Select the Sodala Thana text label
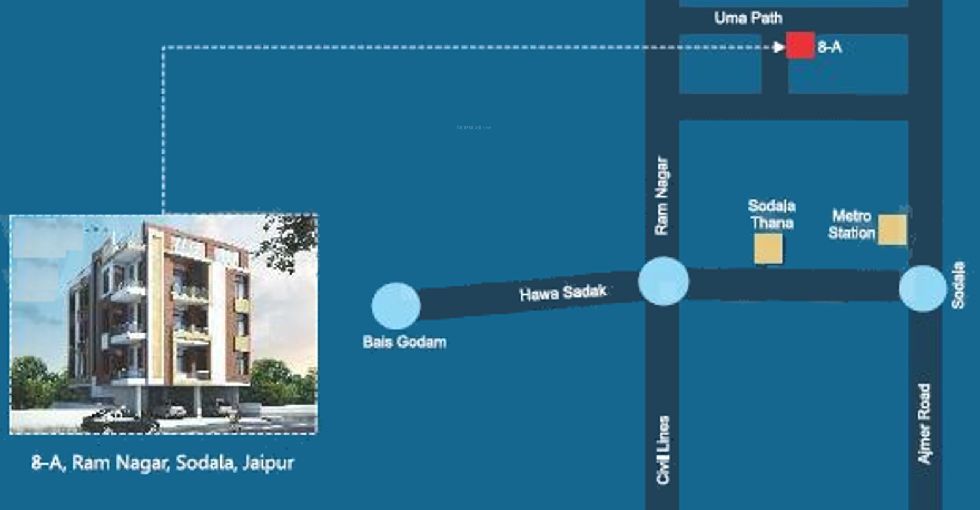The image size is (980, 510). (x=772, y=214)
